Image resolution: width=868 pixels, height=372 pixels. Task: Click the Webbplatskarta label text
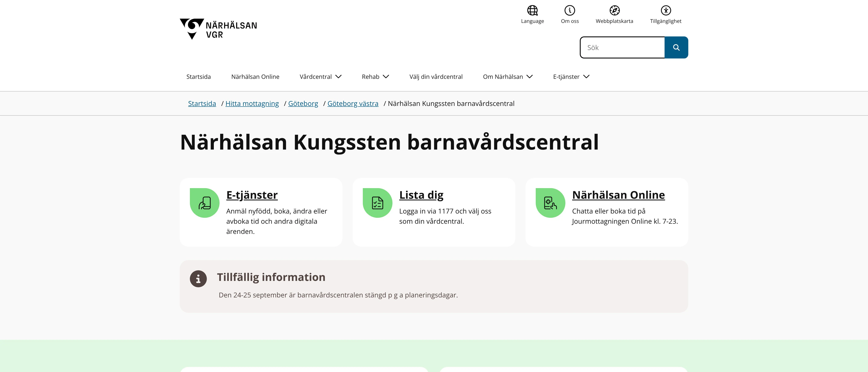point(614,21)
